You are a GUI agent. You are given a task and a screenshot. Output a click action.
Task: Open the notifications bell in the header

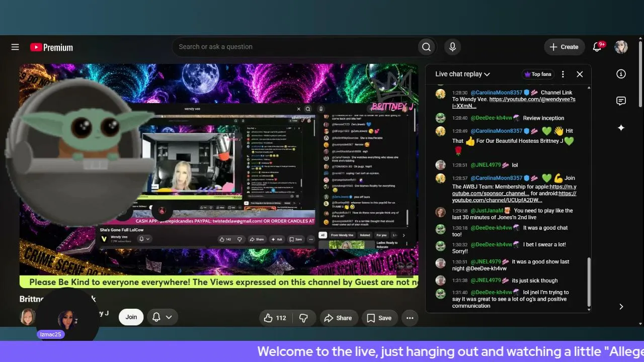(597, 47)
